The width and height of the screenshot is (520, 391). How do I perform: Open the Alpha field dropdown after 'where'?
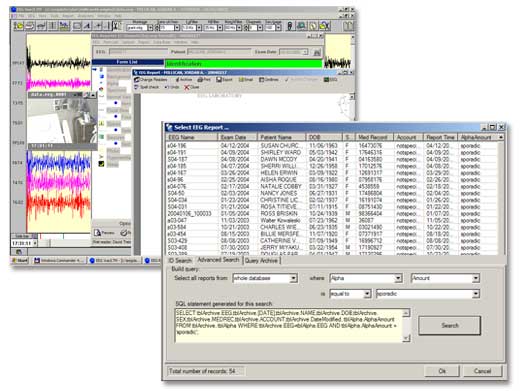tap(398, 278)
